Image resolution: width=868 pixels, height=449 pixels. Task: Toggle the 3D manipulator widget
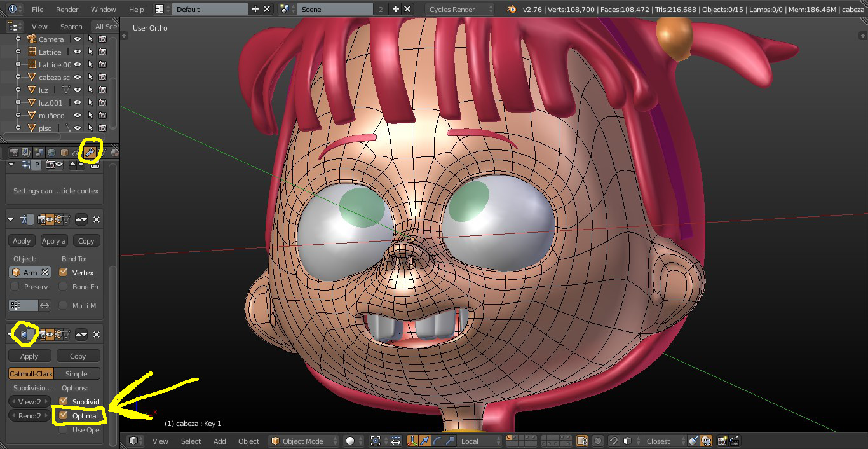[412, 441]
